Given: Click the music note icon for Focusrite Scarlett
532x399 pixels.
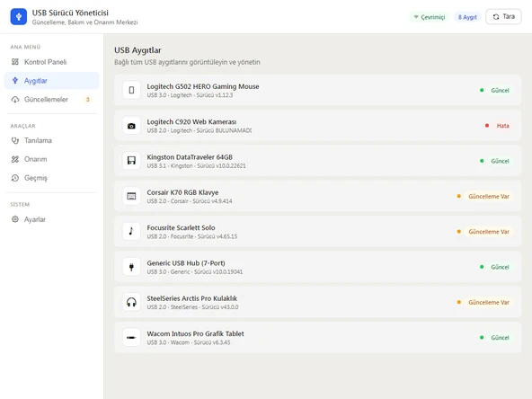Looking at the screenshot, I should pos(131,231).
